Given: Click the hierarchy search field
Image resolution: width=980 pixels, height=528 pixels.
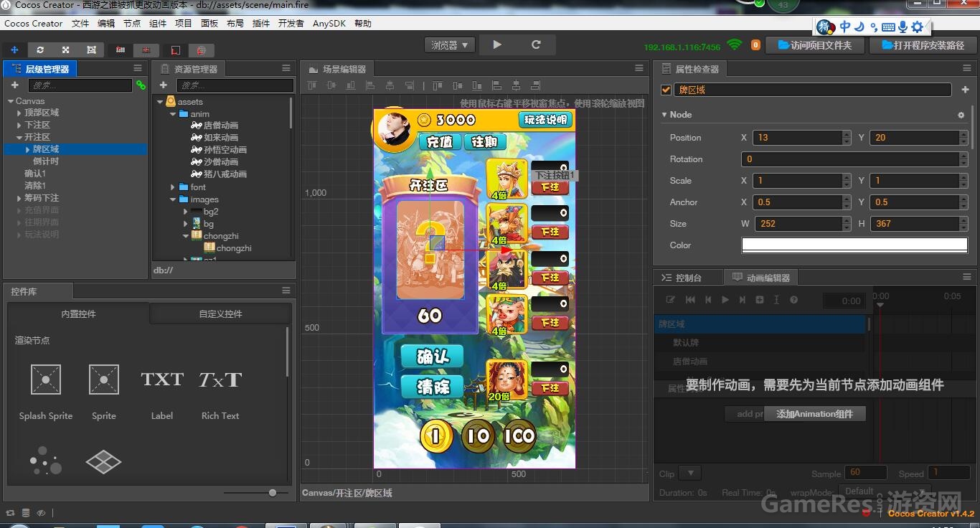Looking at the screenshot, I should point(80,85).
